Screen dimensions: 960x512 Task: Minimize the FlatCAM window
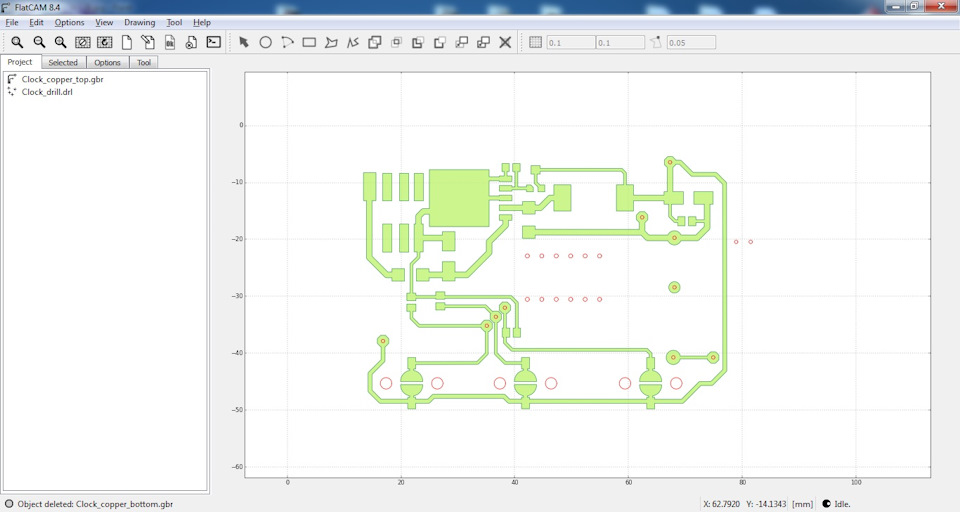tap(896, 6)
